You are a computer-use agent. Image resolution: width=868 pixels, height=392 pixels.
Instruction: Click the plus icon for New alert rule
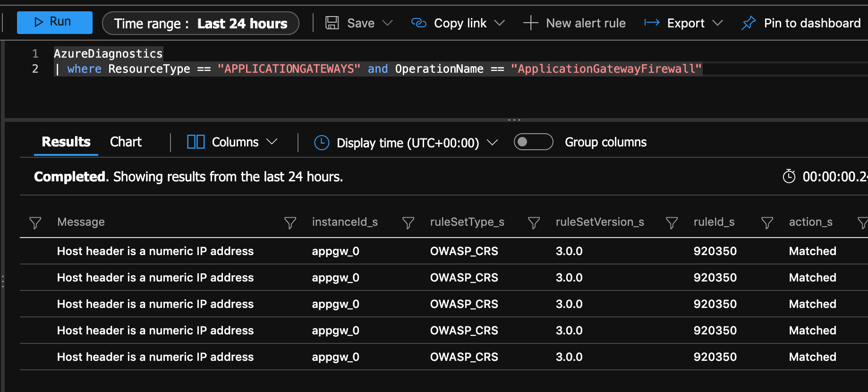[530, 23]
